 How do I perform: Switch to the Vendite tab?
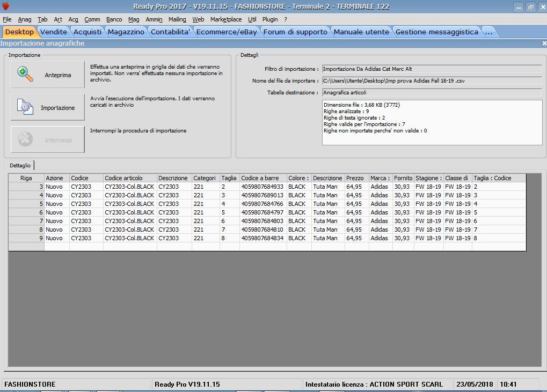[x=54, y=32]
